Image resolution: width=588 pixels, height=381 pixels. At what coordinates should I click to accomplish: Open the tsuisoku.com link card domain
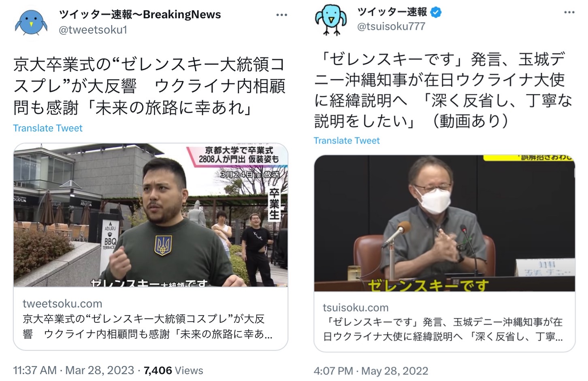356,308
